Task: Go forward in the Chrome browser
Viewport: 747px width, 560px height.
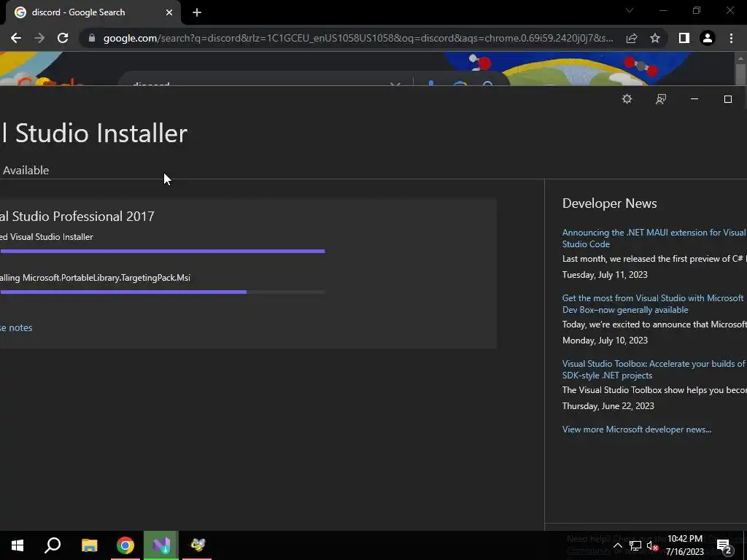Action: point(39,38)
